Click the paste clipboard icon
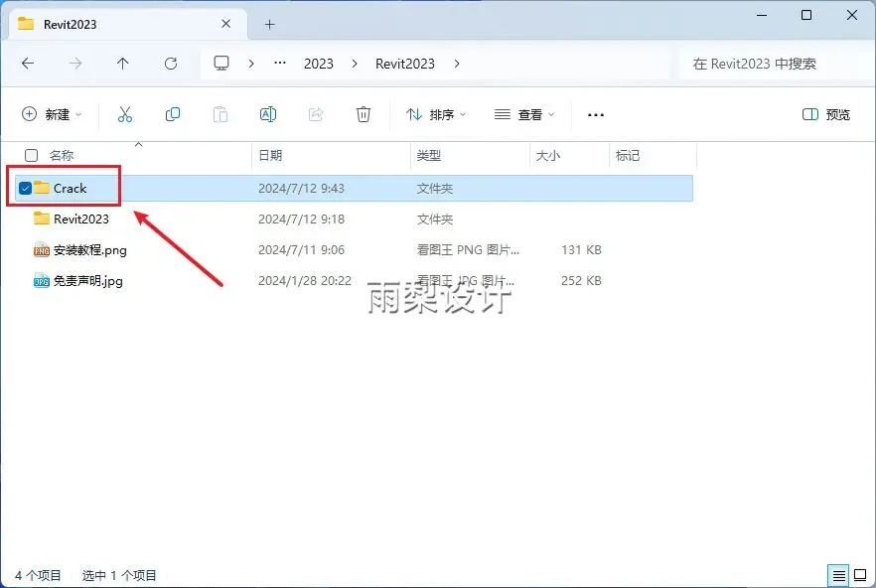The width and height of the screenshot is (876, 588). click(x=220, y=114)
